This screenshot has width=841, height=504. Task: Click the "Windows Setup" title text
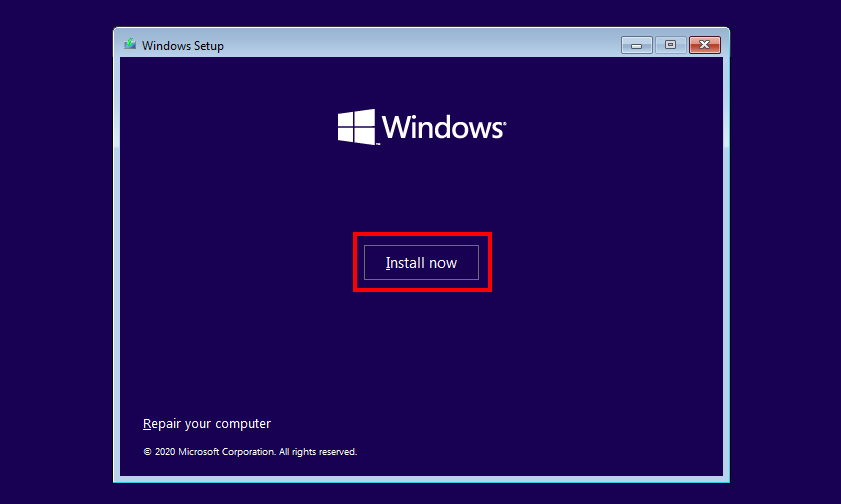pos(183,46)
